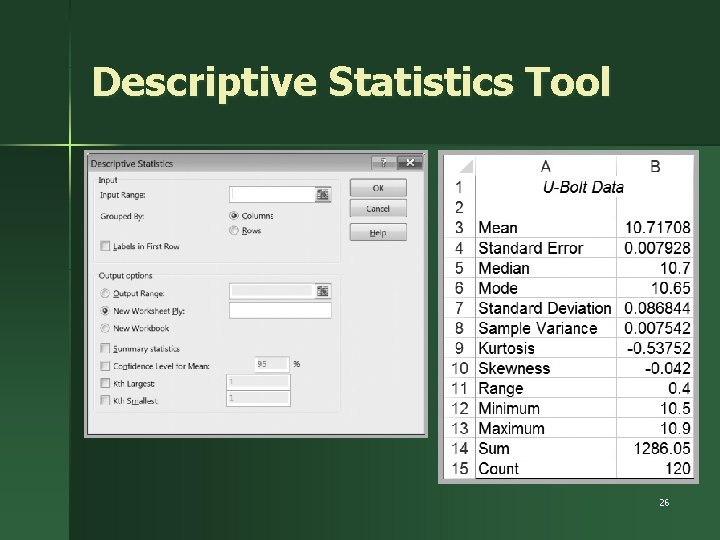Click the dialog help question-mark icon
Viewport: 720px width, 540px height.
click(x=383, y=163)
